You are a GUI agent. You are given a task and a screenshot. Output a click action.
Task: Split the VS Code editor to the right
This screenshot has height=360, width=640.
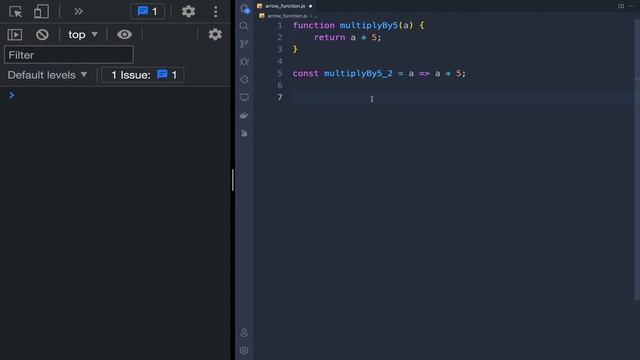pyautogui.click(x=621, y=6)
